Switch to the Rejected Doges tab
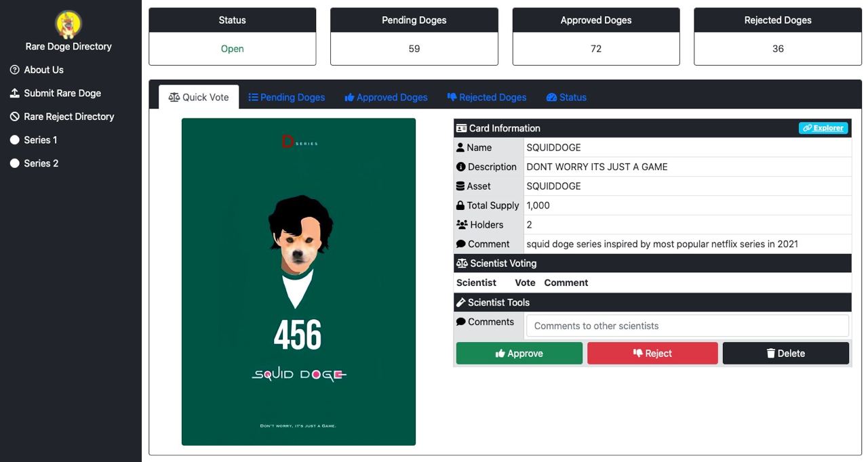The width and height of the screenshot is (868, 462). pyautogui.click(x=486, y=97)
